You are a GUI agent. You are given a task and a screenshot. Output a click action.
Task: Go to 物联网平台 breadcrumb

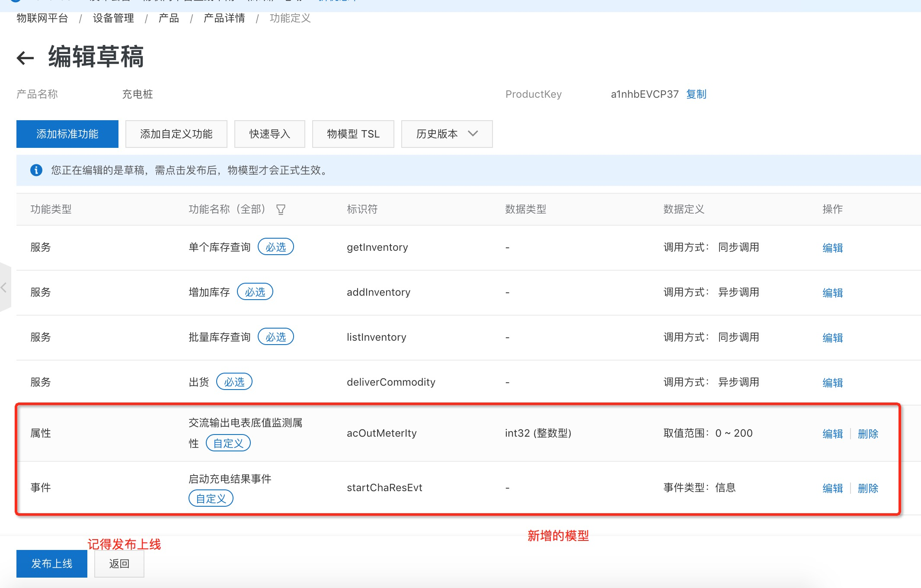click(42, 18)
